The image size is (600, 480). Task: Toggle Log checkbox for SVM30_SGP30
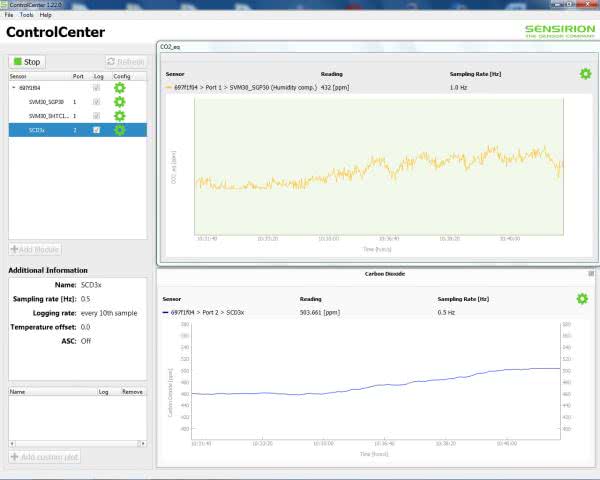tap(96, 102)
